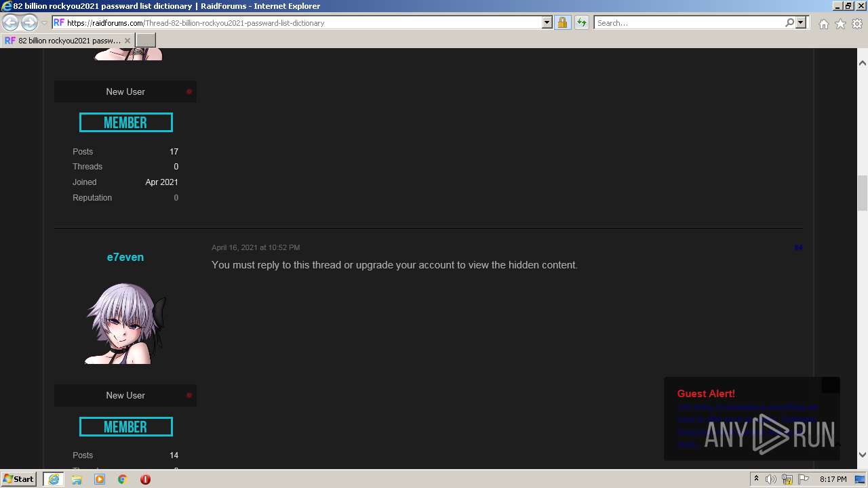Open search provider dropdown arrow

[801, 22]
